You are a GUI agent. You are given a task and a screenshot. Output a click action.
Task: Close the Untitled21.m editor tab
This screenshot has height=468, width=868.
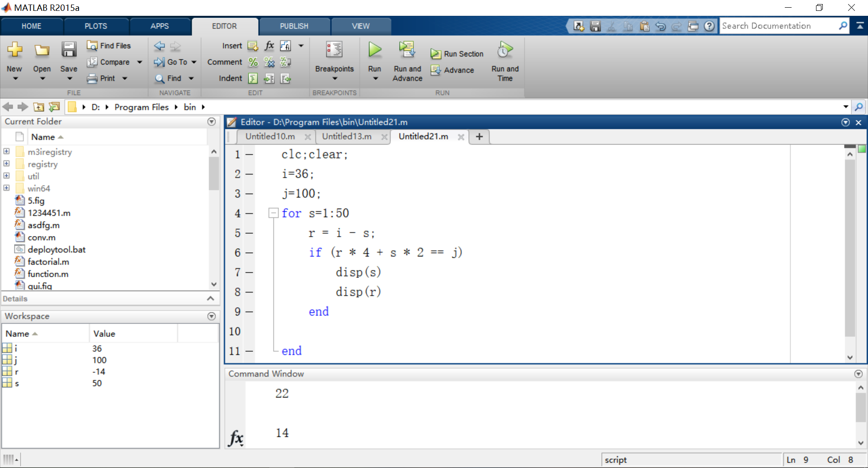coord(461,137)
